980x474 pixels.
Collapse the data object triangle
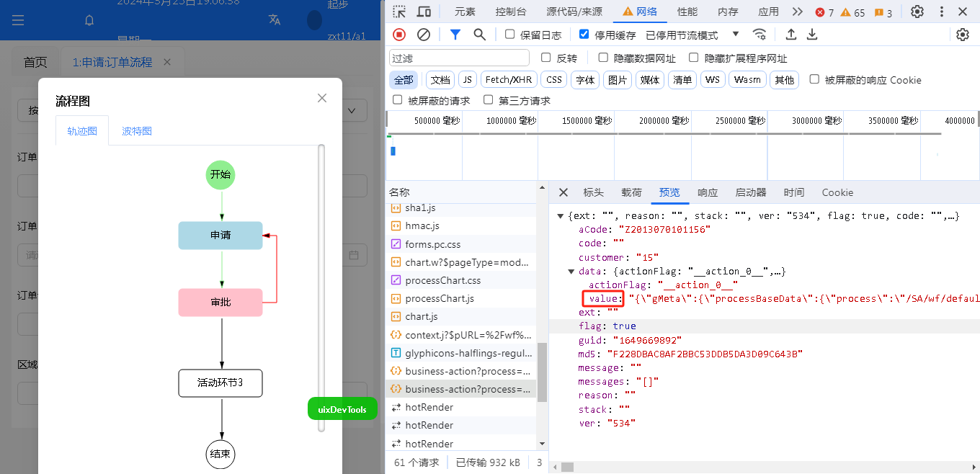coord(571,272)
